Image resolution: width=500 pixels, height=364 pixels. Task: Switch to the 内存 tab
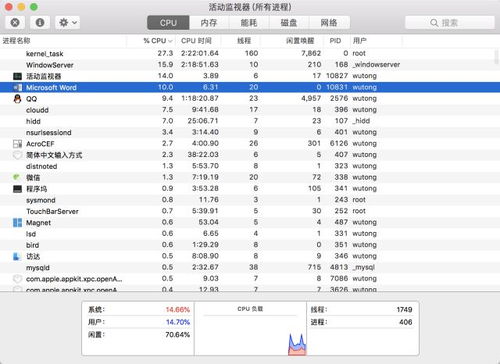pyautogui.click(x=209, y=23)
